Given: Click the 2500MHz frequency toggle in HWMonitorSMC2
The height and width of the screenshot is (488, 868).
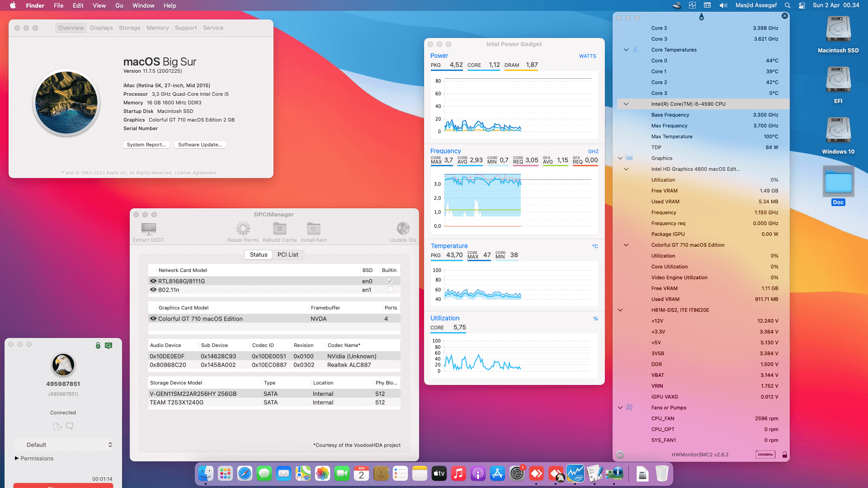Looking at the screenshot, I should (x=765, y=455).
